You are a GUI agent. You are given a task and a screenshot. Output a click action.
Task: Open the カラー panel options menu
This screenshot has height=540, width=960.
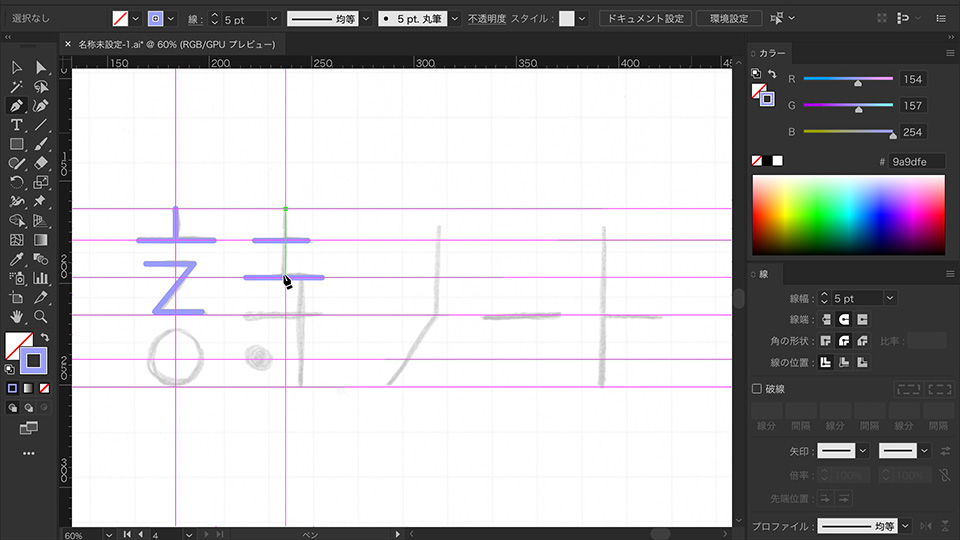pos(950,54)
